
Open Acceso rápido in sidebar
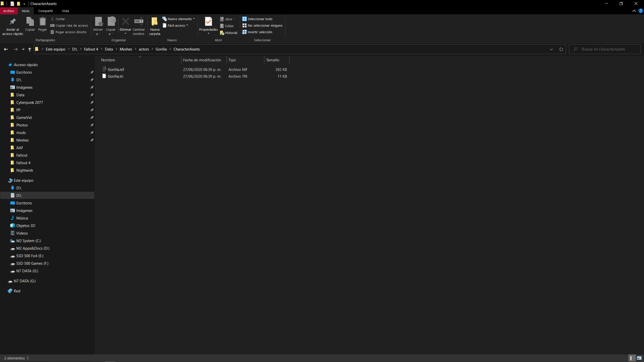[x=25, y=65]
